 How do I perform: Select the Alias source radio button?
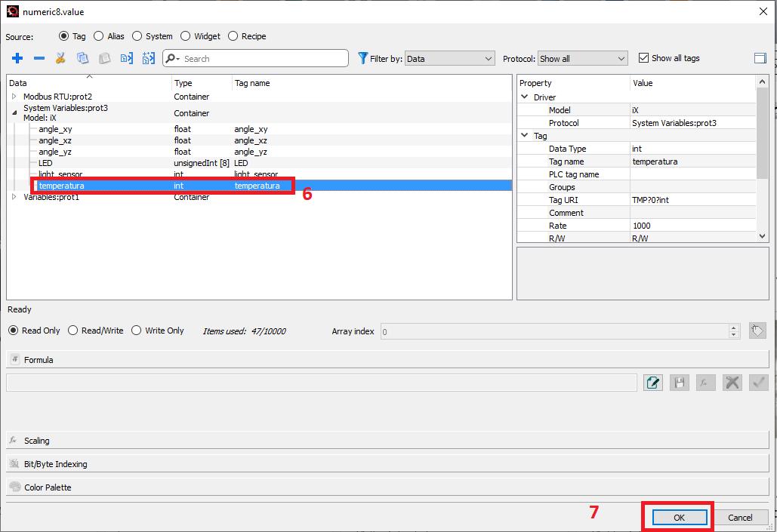(99, 36)
